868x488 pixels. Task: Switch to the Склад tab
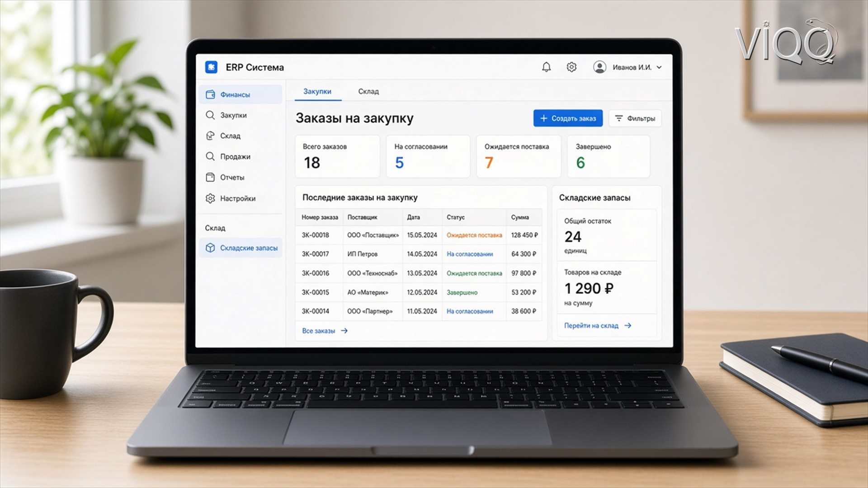coord(368,91)
